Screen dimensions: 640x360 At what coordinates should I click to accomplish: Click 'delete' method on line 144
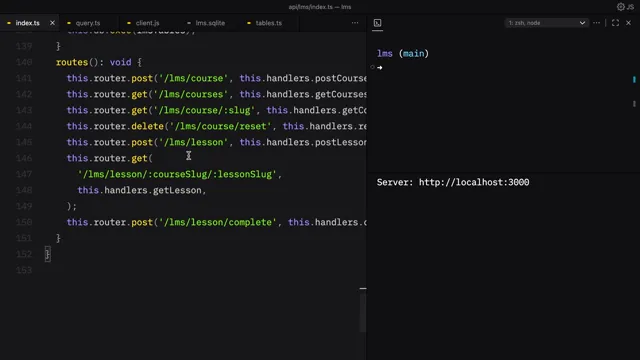(x=147, y=126)
